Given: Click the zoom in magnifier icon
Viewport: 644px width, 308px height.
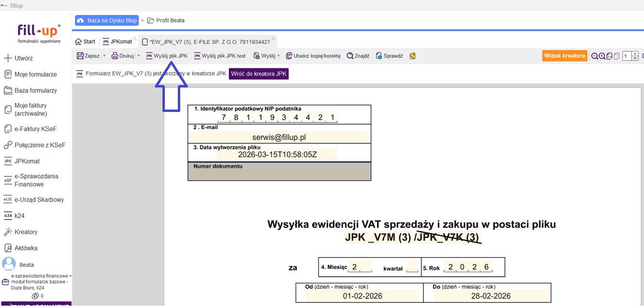Looking at the screenshot, I should pyautogui.click(x=602, y=56).
